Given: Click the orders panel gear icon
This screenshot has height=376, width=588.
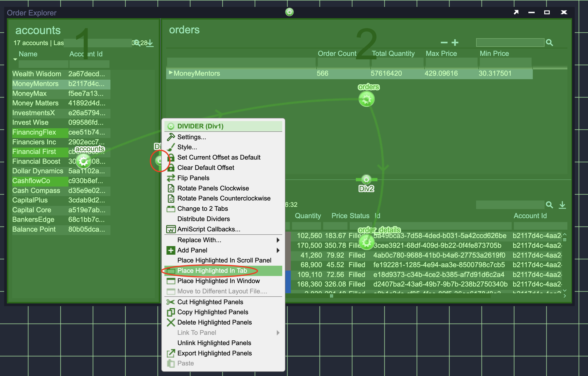Looking at the screenshot, I should coord(366,99).
